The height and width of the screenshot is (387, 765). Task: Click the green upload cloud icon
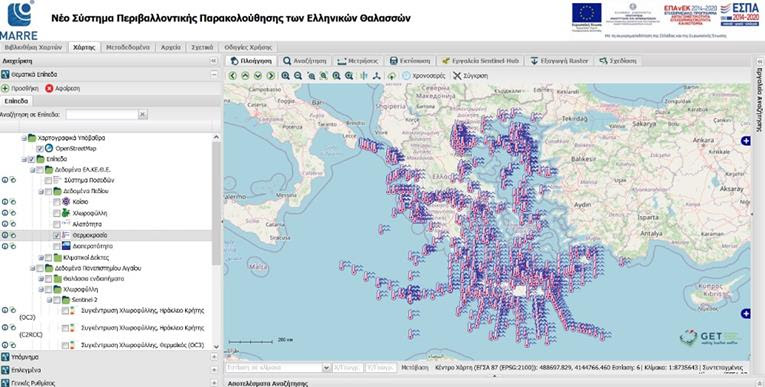[391, 76]
